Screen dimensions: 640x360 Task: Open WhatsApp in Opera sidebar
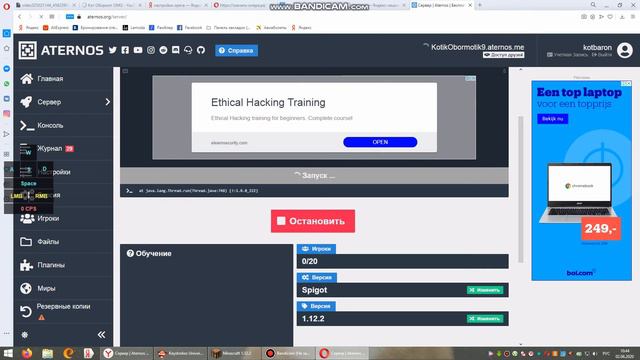7,84
